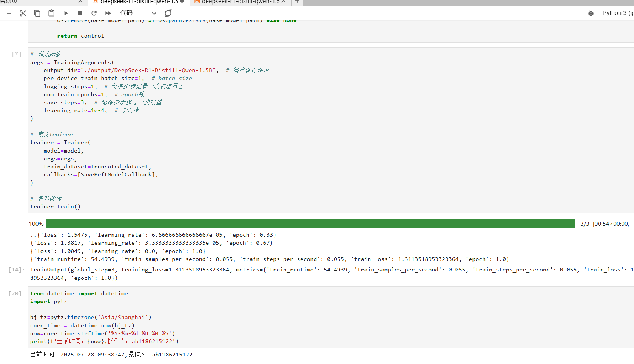This screenshot has width=634, height=364.
Task: Click the render side-by-side circular icon
Action: pyautogui.click(x=168, y=13)
